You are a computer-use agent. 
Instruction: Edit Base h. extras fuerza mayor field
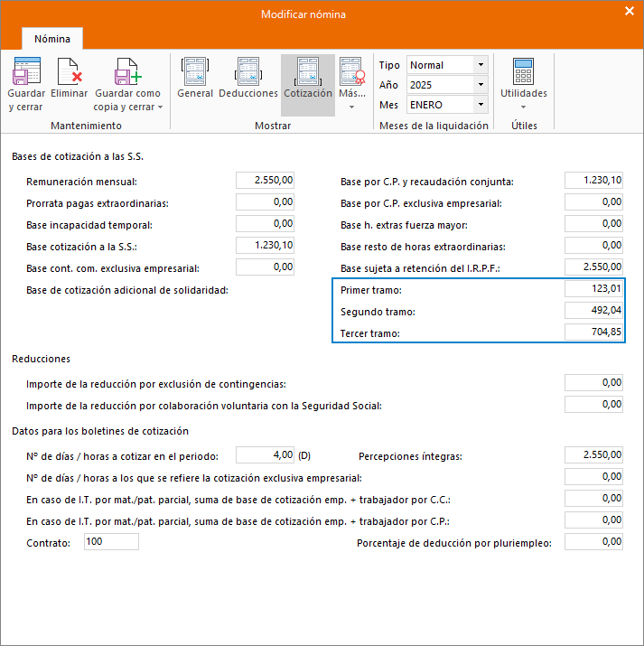pos(593,224)
